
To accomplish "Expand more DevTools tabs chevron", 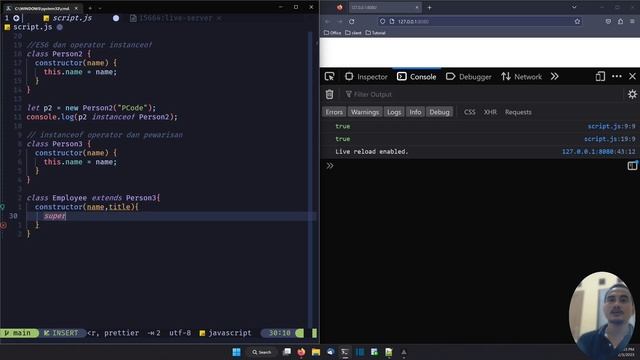I will click(x=554, y=76).
